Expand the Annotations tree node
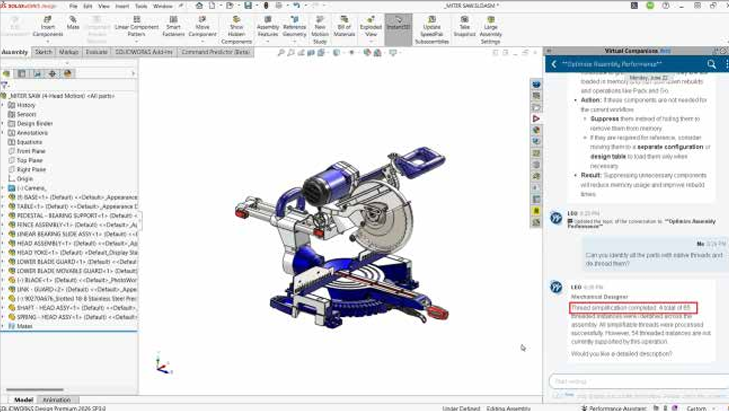This screenshot has height=412, width=729. pos(3,133)
